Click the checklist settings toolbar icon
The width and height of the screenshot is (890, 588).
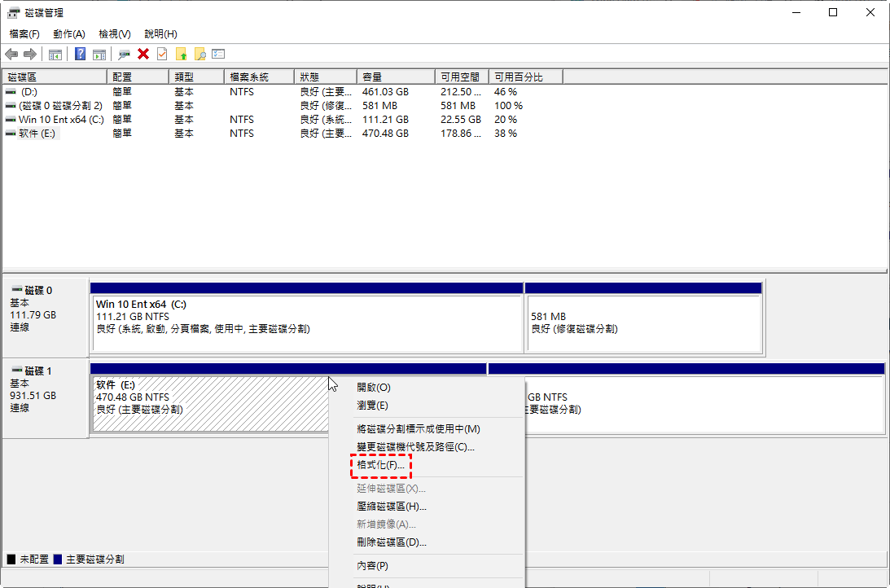click(x=218, y=54)
